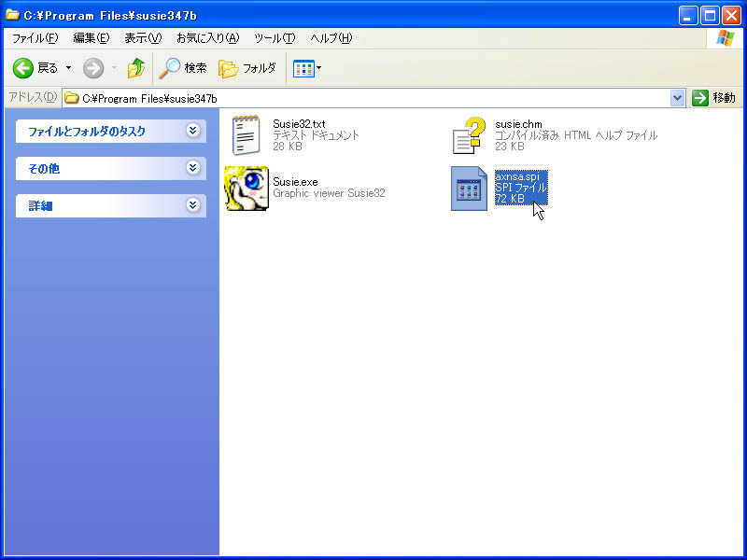The width and height of the screenshot is (747, 560).
Task: Open the Views icon dropdown
Action: 307,68
